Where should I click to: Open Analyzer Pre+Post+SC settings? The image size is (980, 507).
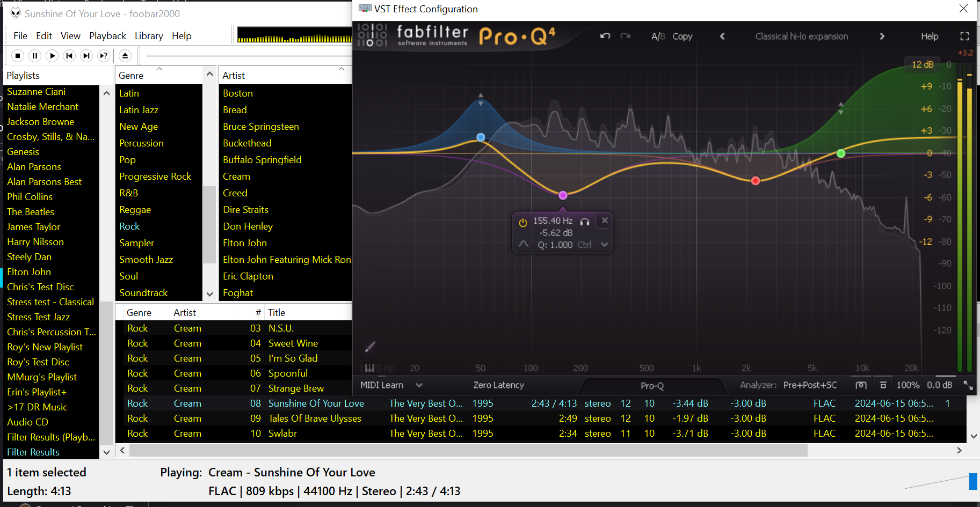click(x=810, y=385)
